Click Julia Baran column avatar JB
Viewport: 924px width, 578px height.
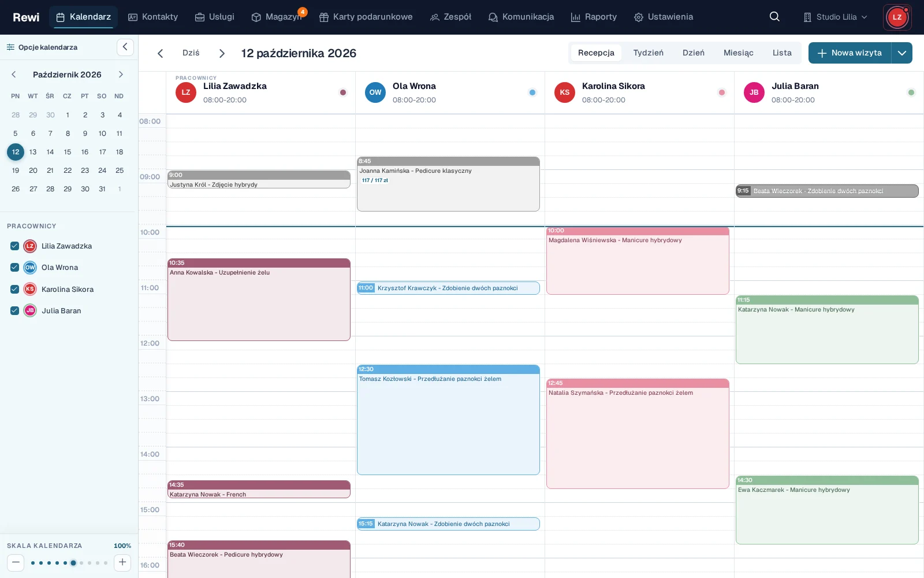754,92
